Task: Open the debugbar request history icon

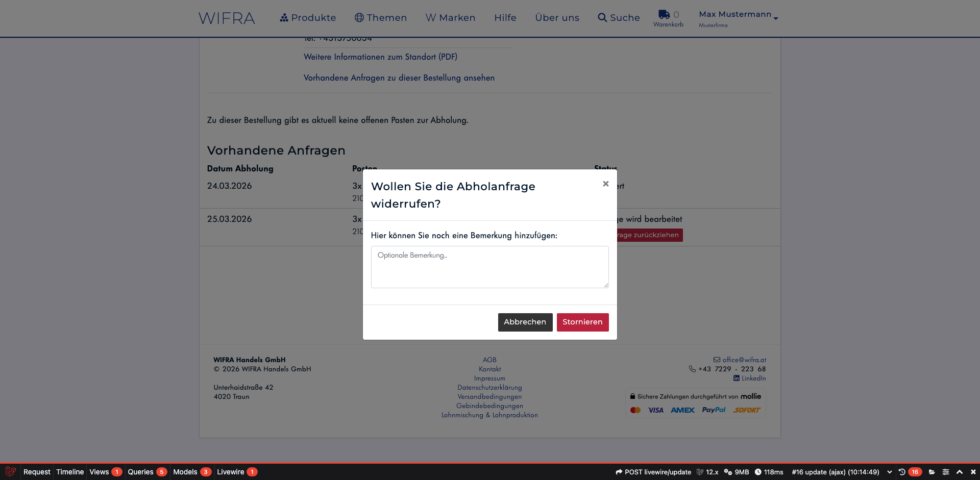Action: tap(902, 472)
